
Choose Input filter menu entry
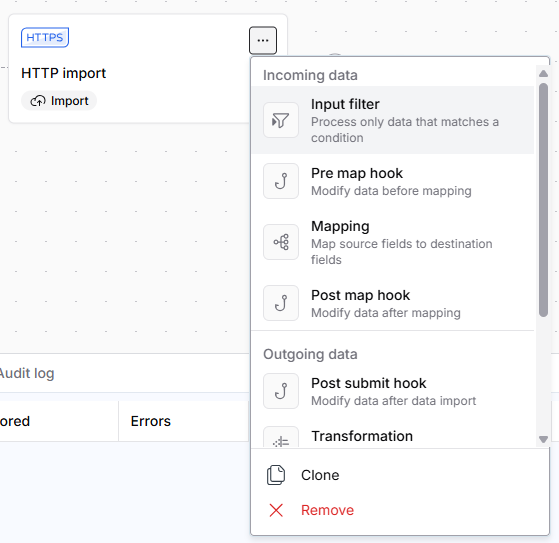(393, 120)
